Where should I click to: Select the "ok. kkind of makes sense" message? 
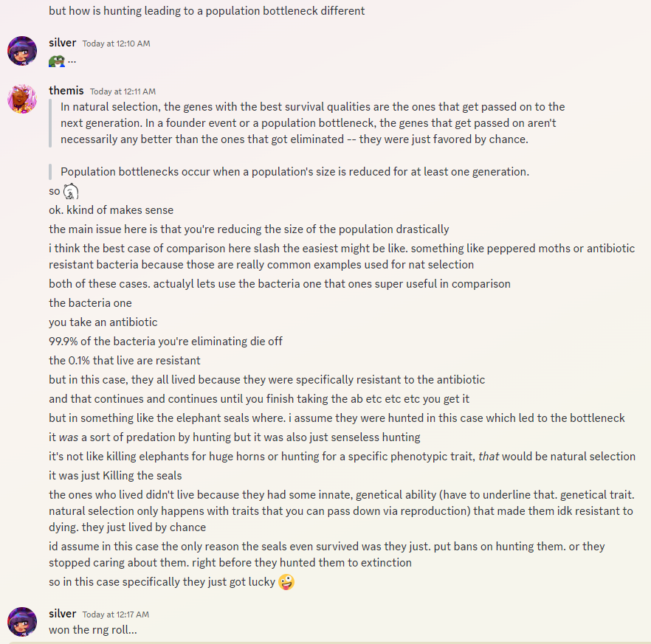pyautogui.click(x=111, y=210)
